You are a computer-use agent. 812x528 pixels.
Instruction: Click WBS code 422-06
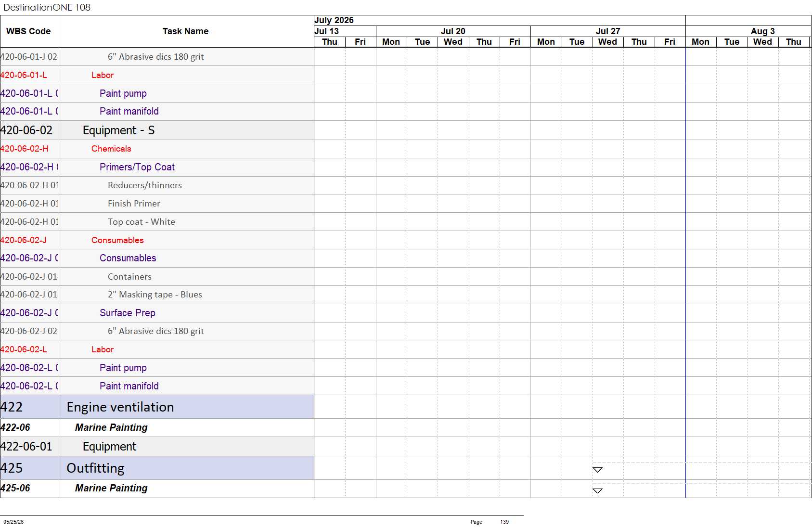coord(15,427)
